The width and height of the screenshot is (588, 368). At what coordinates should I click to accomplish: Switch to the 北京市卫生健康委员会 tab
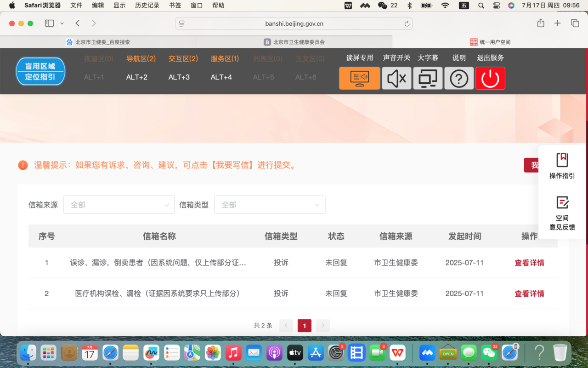coord(294,42)
